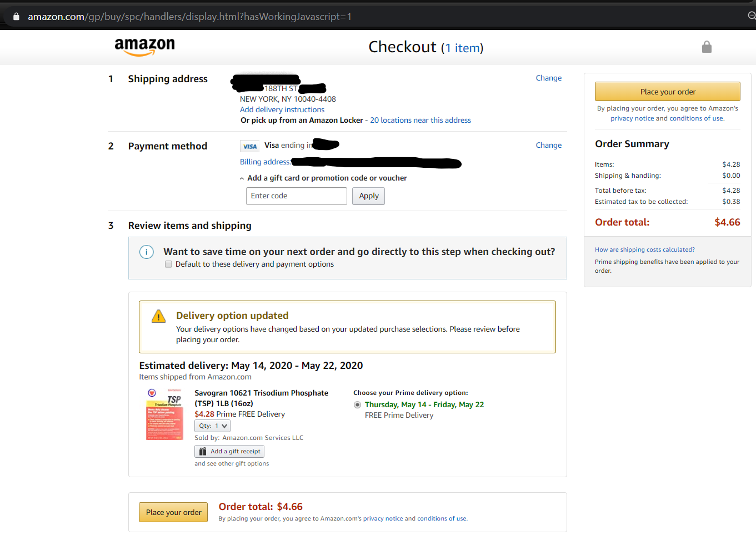The image size is (756, 540).
Task: View 20 locations near this address
Action: tap(420, 121)
